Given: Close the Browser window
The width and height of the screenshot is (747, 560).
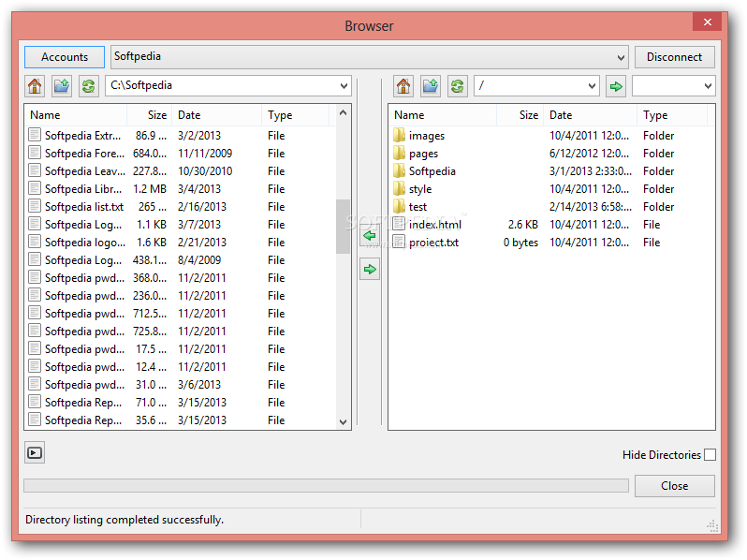Looking at the screenshot, I should (x=708, y=22).
